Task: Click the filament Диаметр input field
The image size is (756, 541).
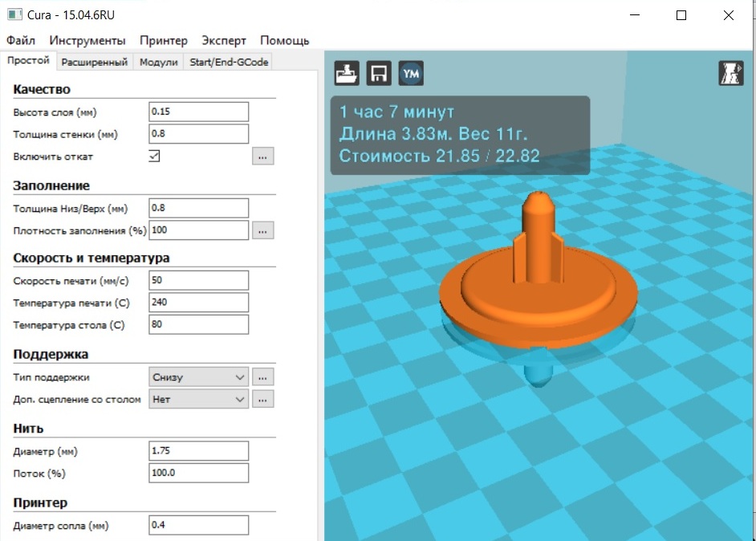Action: point(199,451)
